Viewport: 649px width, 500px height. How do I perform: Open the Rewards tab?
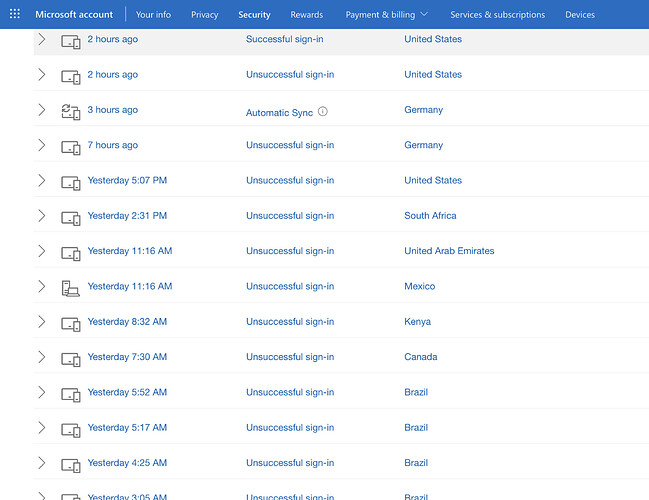click(307, 14)
